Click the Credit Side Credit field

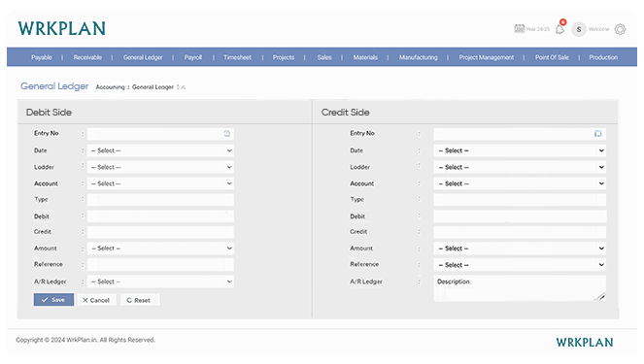pos(520,232)
